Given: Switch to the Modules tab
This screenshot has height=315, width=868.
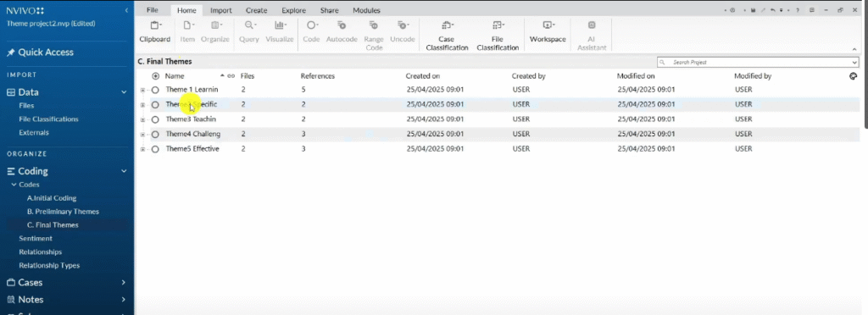Looking at the screenshot, I should pyautogui.click(x=366, y=10).
